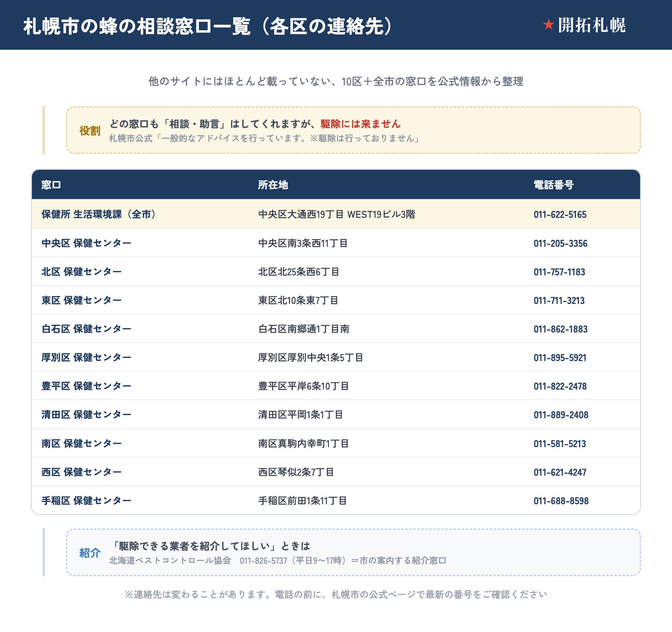This screenshot has height=632, width=672.
Task: Click phone number 011-711-3213
Action: point(559,300)
